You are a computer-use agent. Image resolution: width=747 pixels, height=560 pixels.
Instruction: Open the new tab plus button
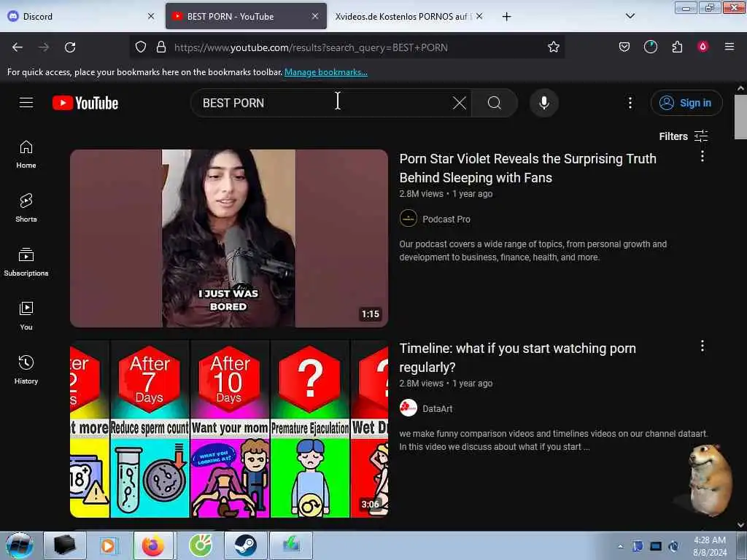tap(506, 17)
